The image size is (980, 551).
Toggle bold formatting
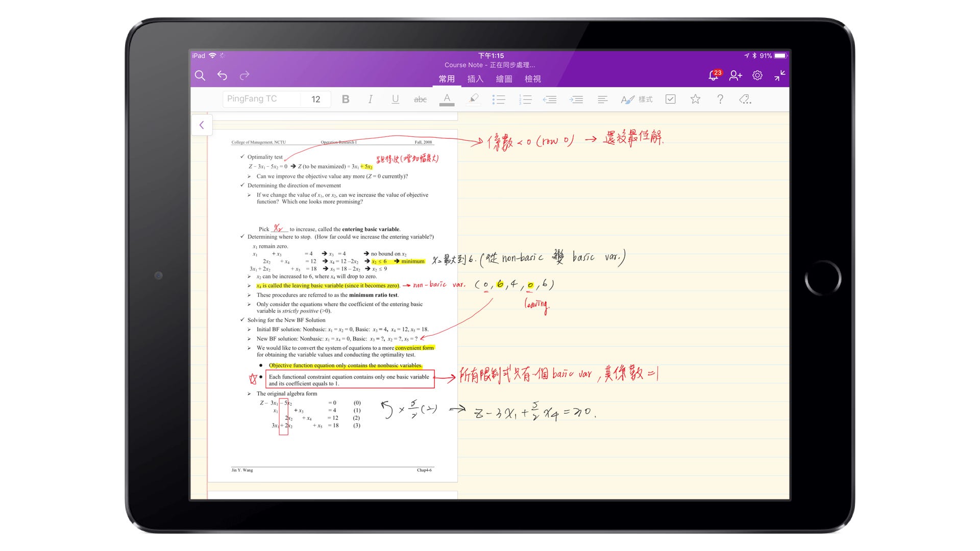[346, 99]
